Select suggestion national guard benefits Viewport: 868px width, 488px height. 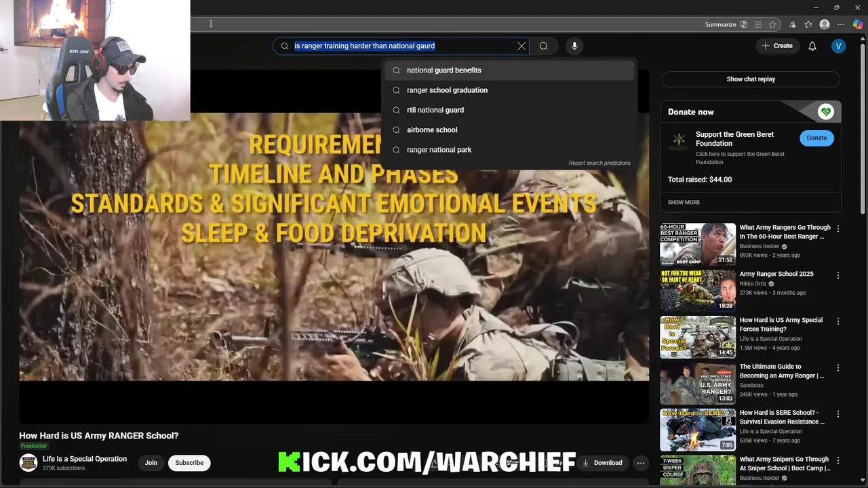[509, 70]
